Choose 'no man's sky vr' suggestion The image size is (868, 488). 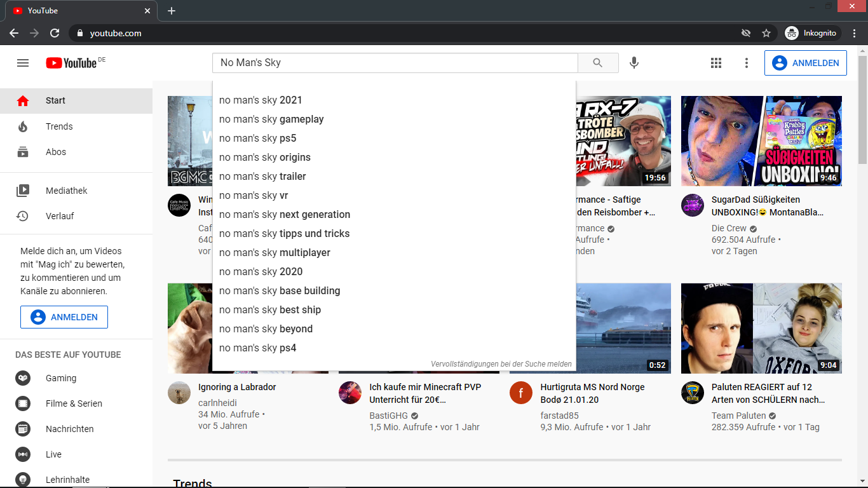pyautogui.click(x=254, y=195)
